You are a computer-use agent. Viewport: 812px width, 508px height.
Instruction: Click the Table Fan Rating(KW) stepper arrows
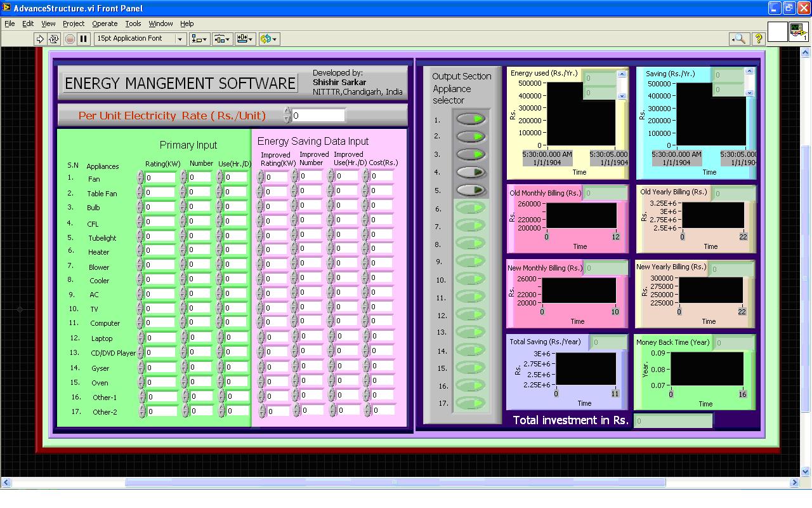click(x=141, y=192)
